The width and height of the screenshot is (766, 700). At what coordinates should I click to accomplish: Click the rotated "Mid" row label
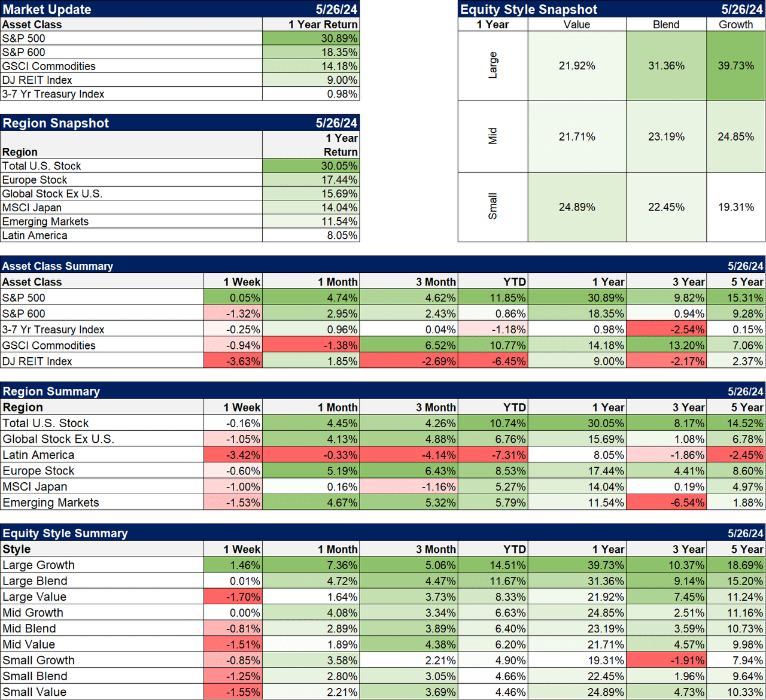[493, 136]
